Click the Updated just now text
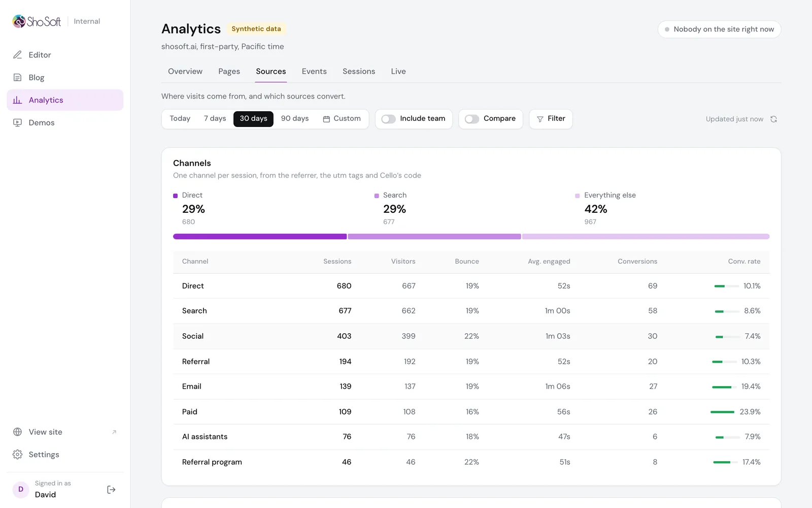Screen dimensions: 812x508 tap(734, 119)
